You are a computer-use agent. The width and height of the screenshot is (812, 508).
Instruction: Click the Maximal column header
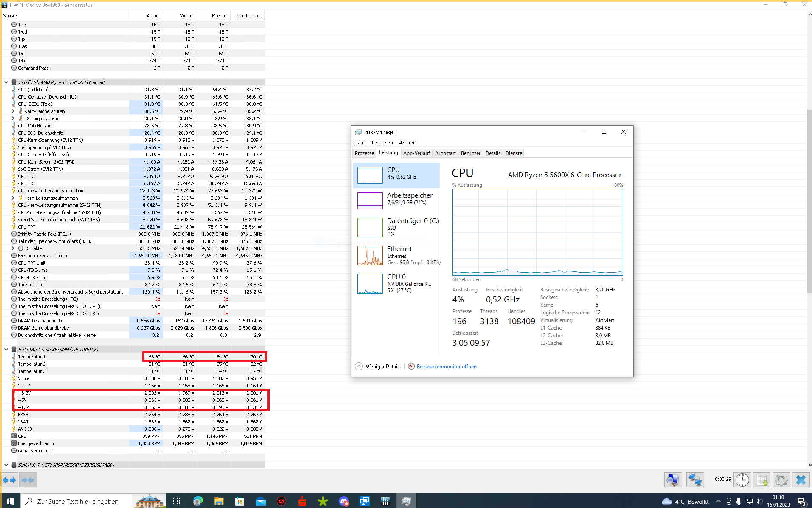tap(214, 16)
